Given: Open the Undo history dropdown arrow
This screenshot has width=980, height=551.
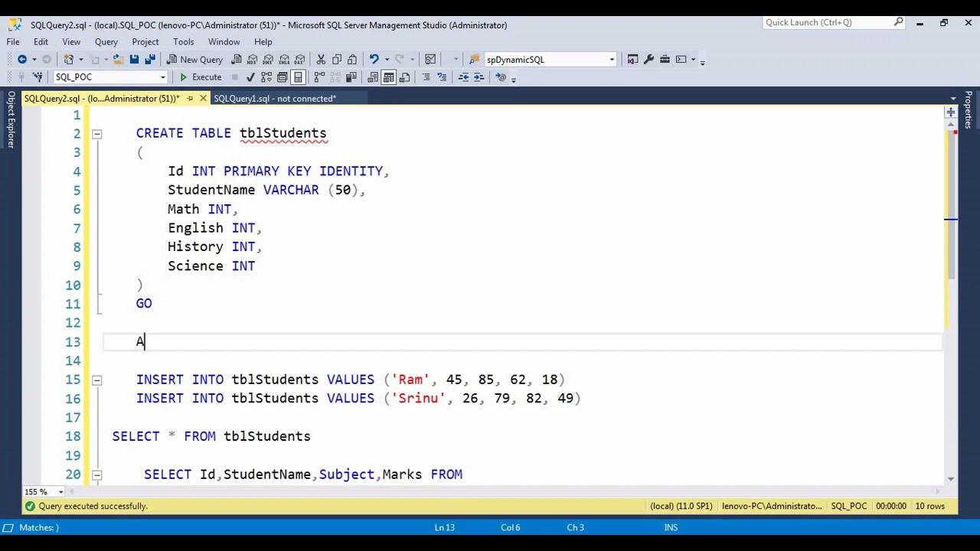Looking at the screenshot, I should point(387,59).
